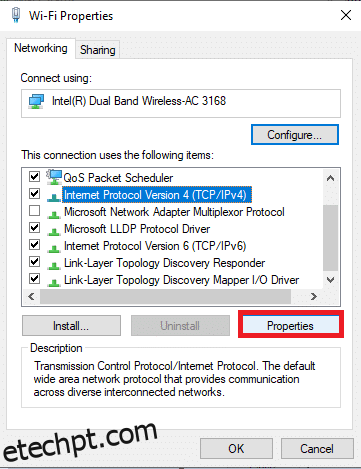Click the Internet Protocol Version 6 network icon
The height and width of the screenshot is (469, 361).
[x=54, y=249]
